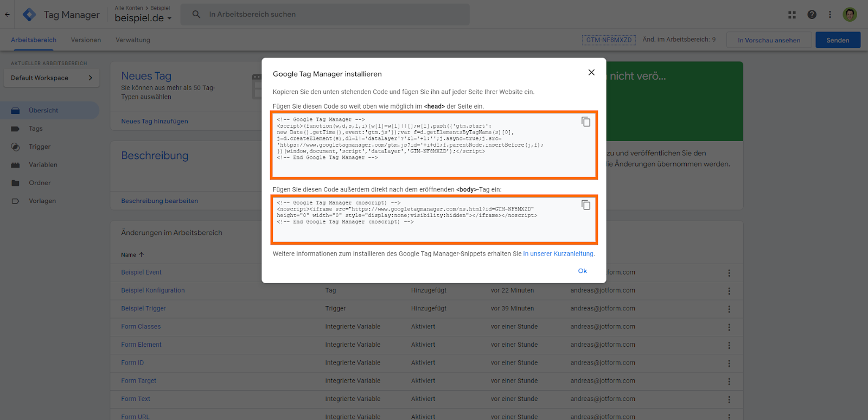Viewport: 868px width, 420px height.
Task: Click 'vor 39 Minuten' timestamp cell
Action: point(512,308)
